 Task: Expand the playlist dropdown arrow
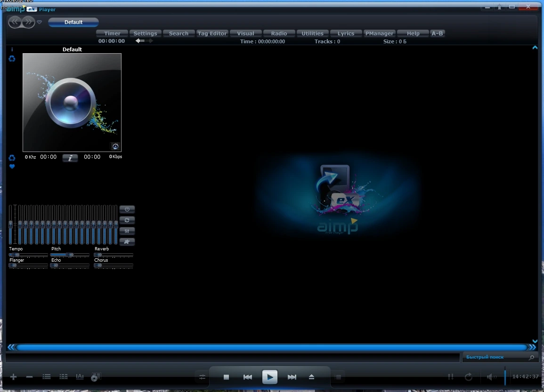40,22
